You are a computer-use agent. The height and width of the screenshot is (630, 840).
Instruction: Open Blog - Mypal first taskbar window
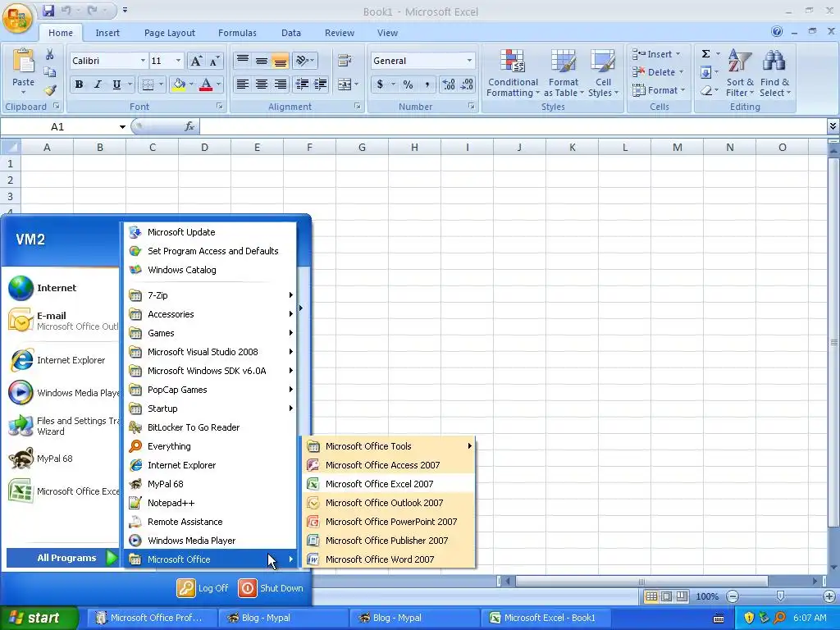click(283, 618)
